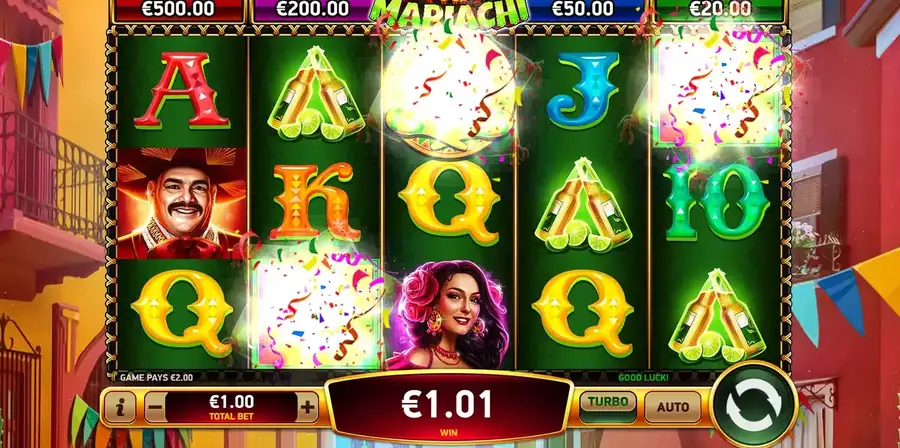Increase total bet with plus button
The image size is (900, 448).
coord(308,408)
